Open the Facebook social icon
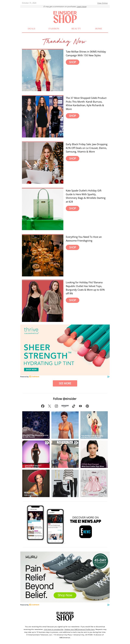The width and height of the screenshot is (130, 644). pyautogui.click(x=43, y=406)
